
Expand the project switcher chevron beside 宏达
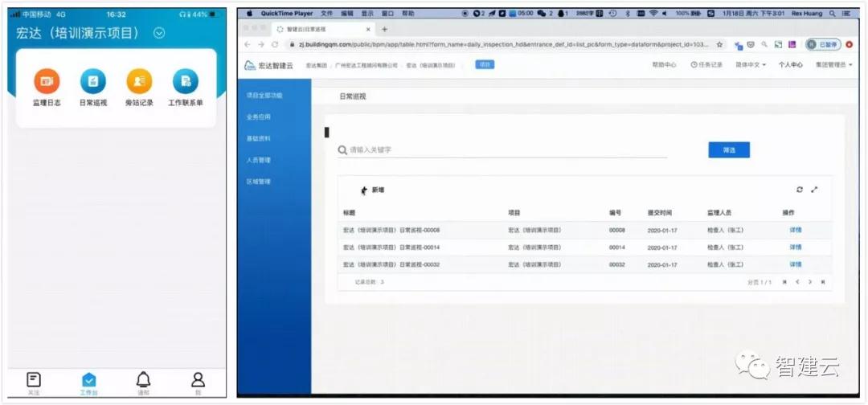pyautogui.click(x=159, y=33)
